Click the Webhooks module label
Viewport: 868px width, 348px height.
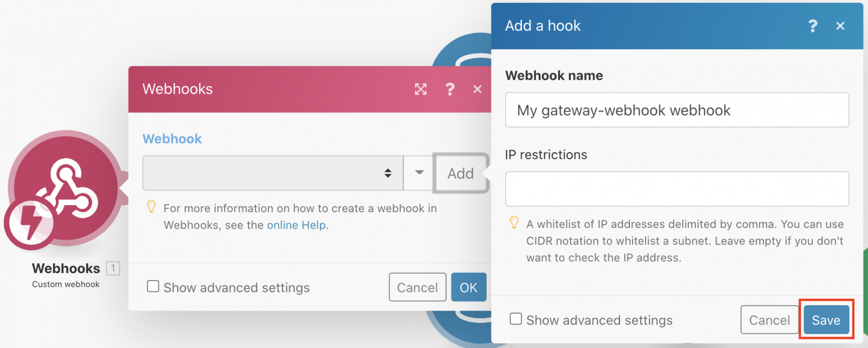pyautogui.click(x=66, y=268)
